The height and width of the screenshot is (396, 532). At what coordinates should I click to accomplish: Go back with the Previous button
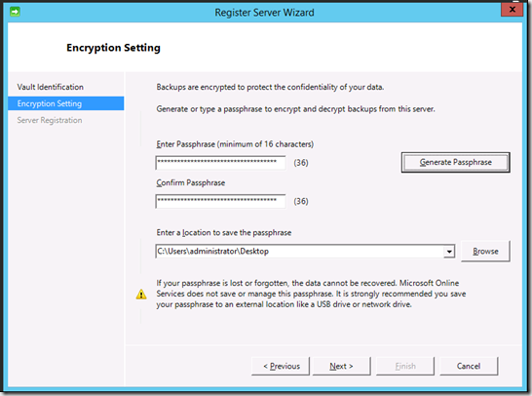(281, 366)
